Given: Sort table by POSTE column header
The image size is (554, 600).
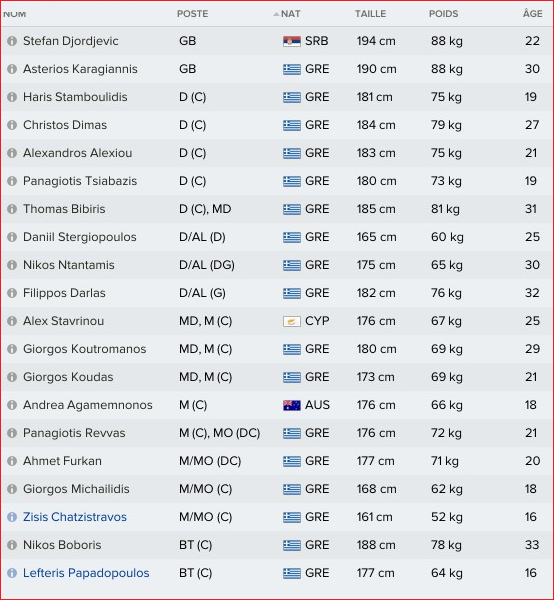Looking at the screenshot, I should (x=192, y=14).
